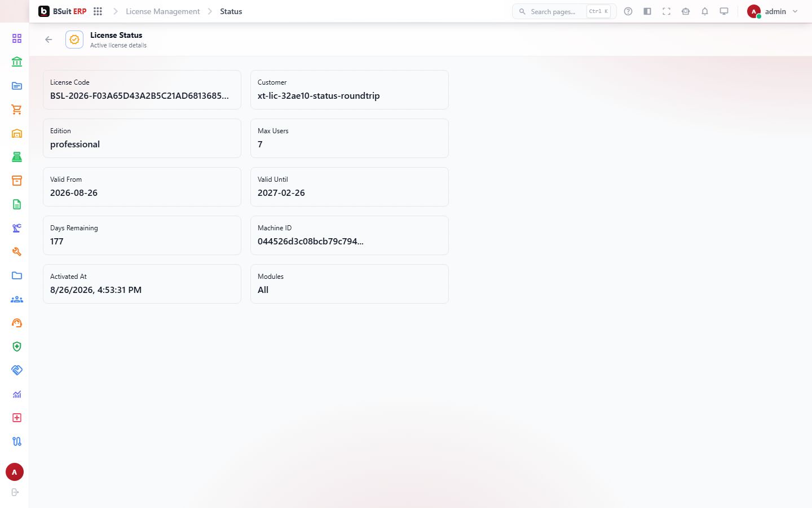Open the notifications bell
Viewport: 812px width, 508px height.
click(x=705, y=11)
